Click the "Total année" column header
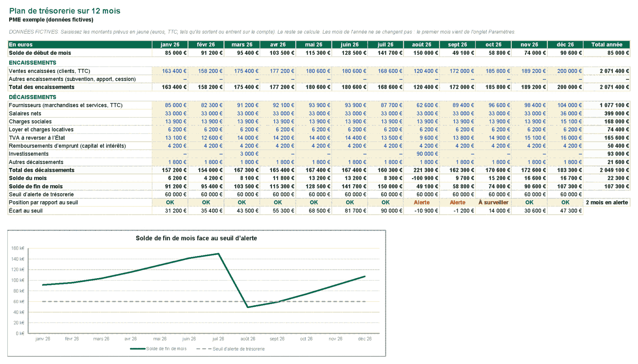This screenshot has width=638, height=364. point(607,45)
